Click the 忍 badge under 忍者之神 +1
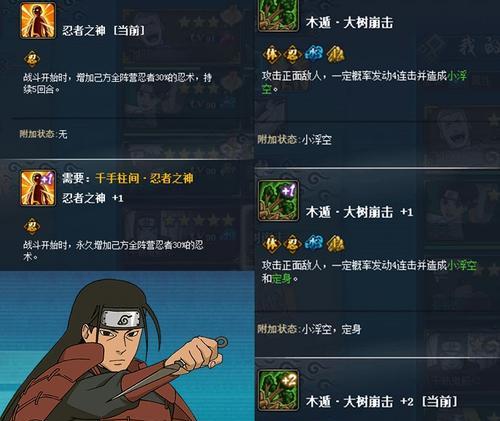500x421 pixels. coord(32,226)
